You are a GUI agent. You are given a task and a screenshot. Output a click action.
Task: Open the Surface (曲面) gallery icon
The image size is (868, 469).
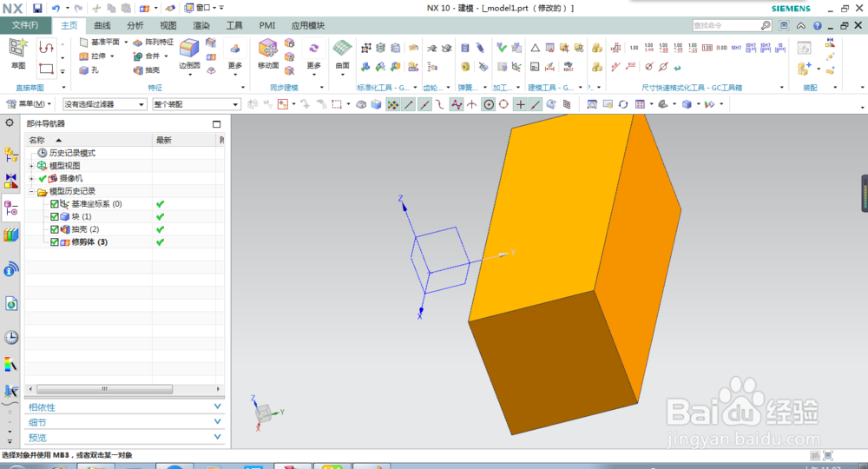click(x=342, y=48)
